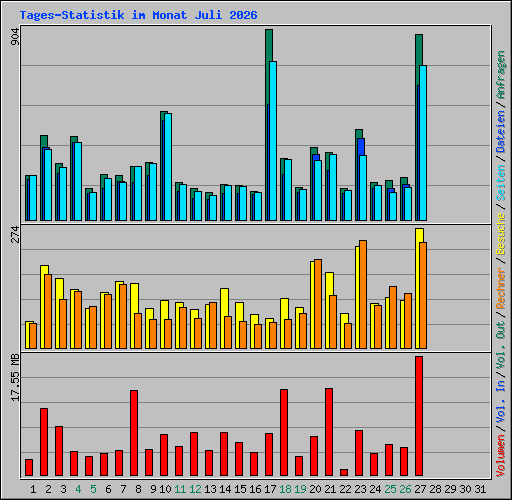Viewport: 512px width, 500px height.
Task: Click the green weekend day 18 label
Action: click(285, 489)
